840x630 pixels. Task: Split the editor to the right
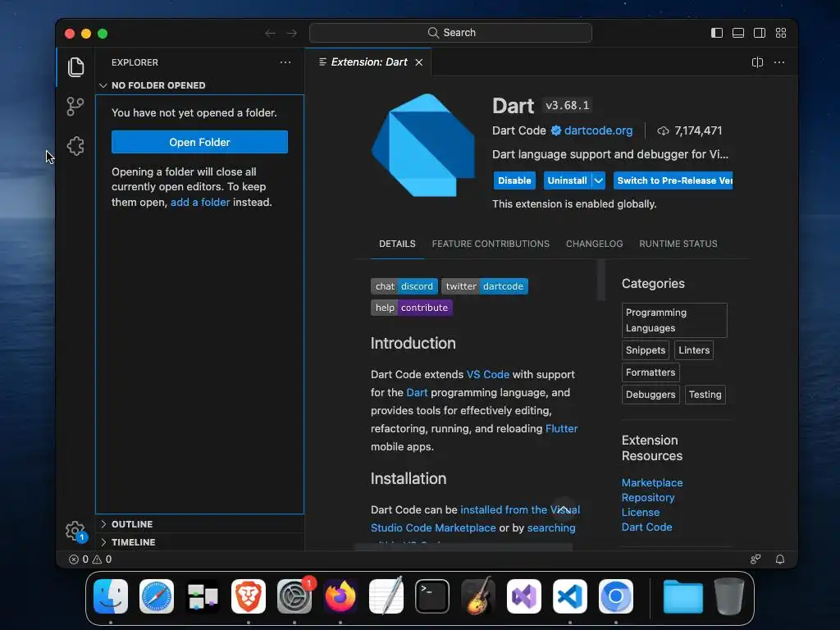757,62
